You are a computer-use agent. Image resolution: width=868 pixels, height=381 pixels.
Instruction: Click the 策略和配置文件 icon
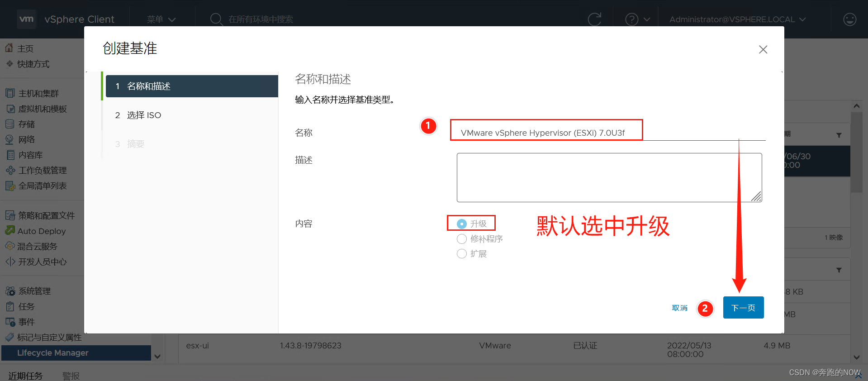(10, 215)
